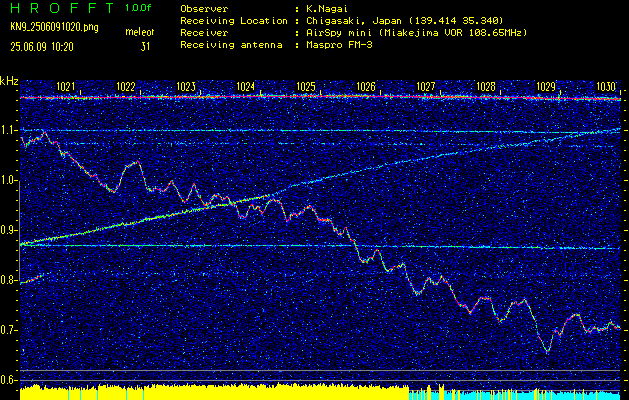Click the 1026 time marker
The image size is (629, 400).
[x=366, y=86]
